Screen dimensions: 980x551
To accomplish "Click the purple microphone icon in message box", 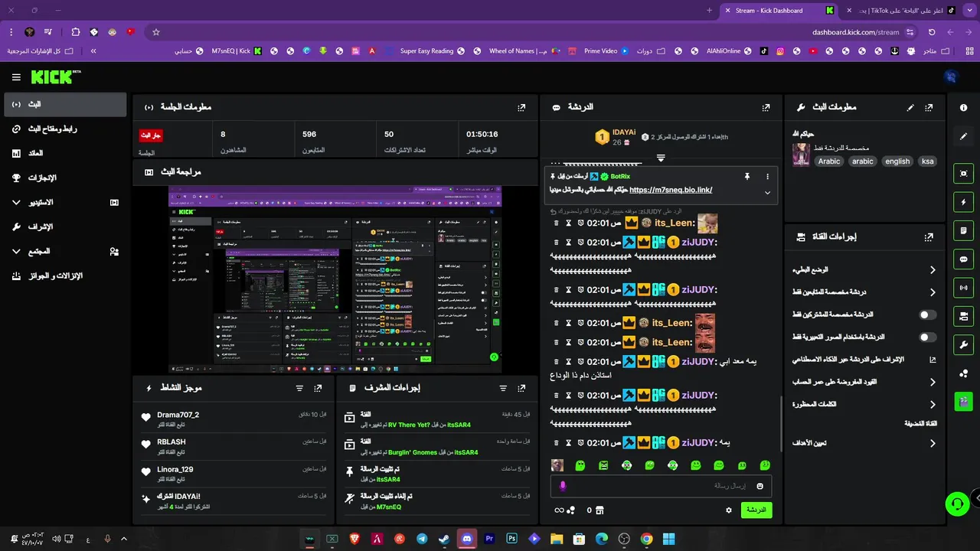I will (x=563, y=486).
